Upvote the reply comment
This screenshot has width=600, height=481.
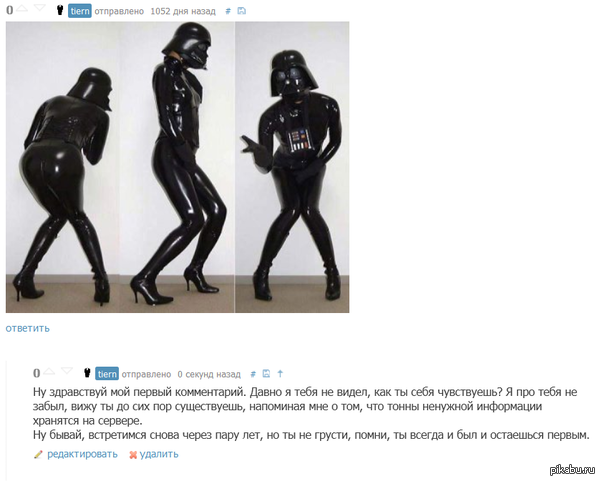(x=49, y=371)
